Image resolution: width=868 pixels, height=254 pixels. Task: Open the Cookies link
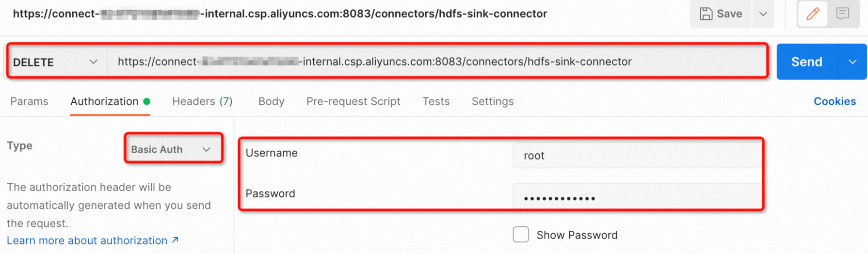click(835, 101)
